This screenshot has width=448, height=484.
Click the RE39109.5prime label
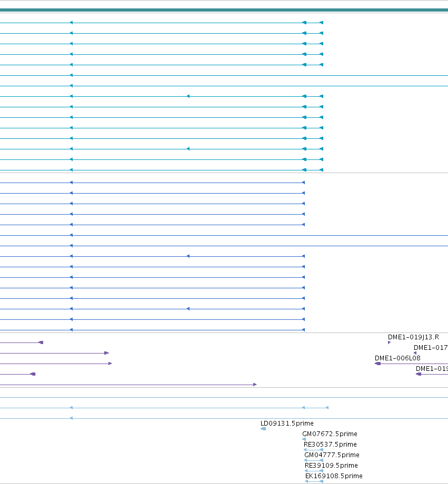pos(331,465)
